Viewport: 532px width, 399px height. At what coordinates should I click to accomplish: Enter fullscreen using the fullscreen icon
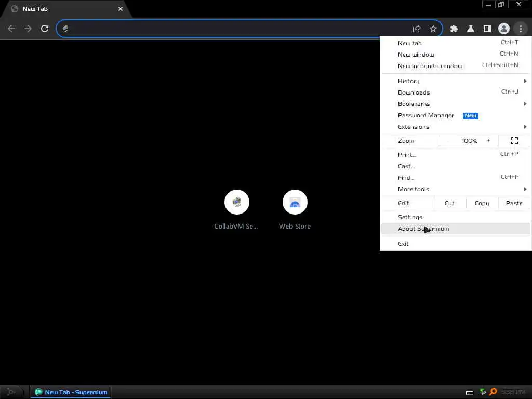click(x=514, y=141)
